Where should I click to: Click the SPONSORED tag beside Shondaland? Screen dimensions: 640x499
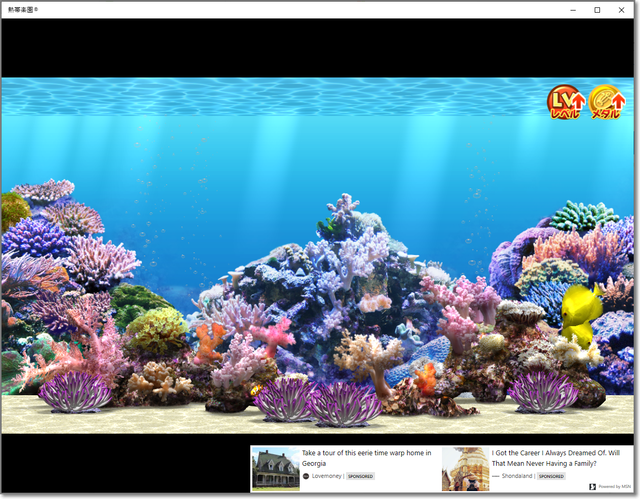point(551,476)
